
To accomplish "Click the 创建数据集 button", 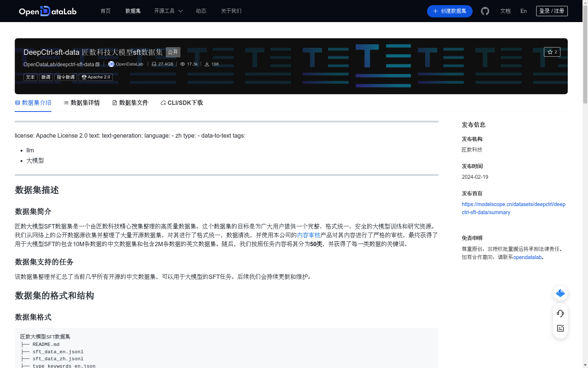I will 450,11.
